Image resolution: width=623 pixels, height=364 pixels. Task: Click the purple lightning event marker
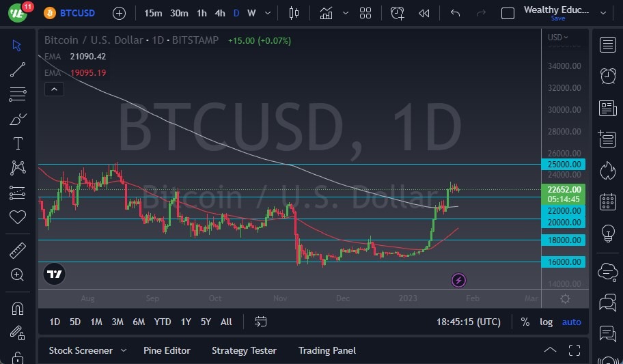(458, 281)
